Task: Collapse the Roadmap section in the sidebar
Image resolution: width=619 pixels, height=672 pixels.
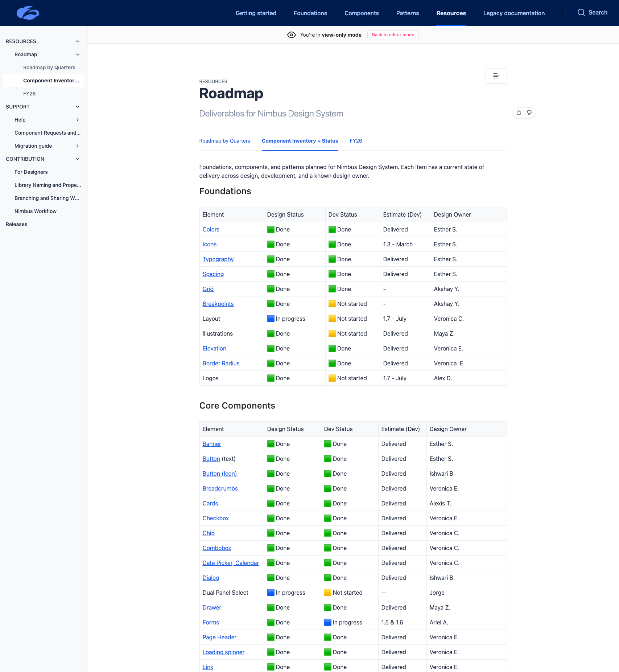Action: tap(78, 54)
